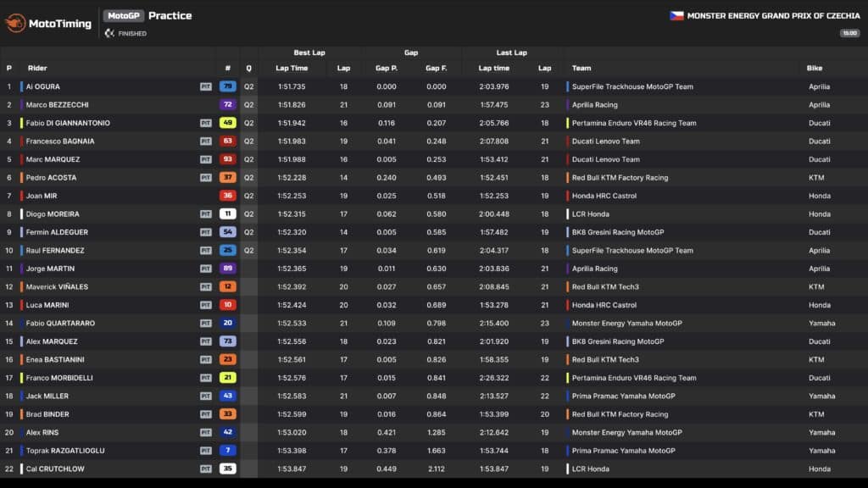Click the Practice session title
The height and width of the screenshot is (488, 868).
pyautogui.click(x=170, y=16)
